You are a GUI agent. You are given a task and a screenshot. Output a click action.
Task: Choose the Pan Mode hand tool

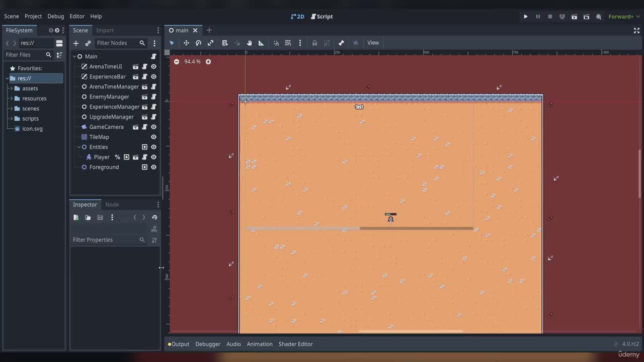click(249, 43)
